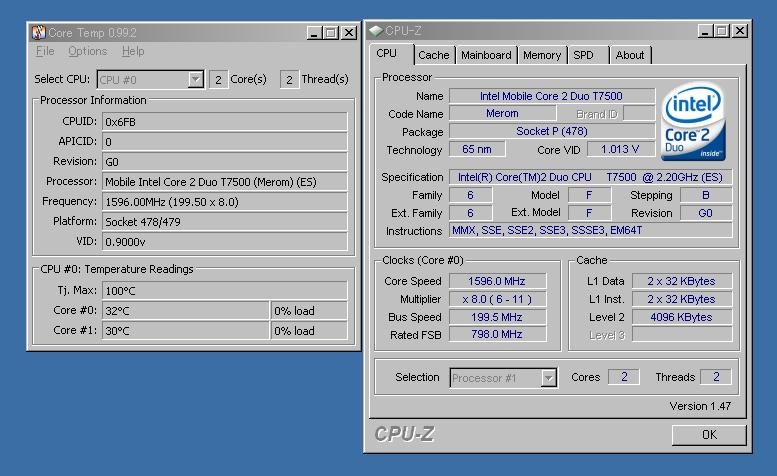Screen dimensions: 777x476
Task: Click Core #1 temperature 30°C
Action: click(x=185, y=331)
